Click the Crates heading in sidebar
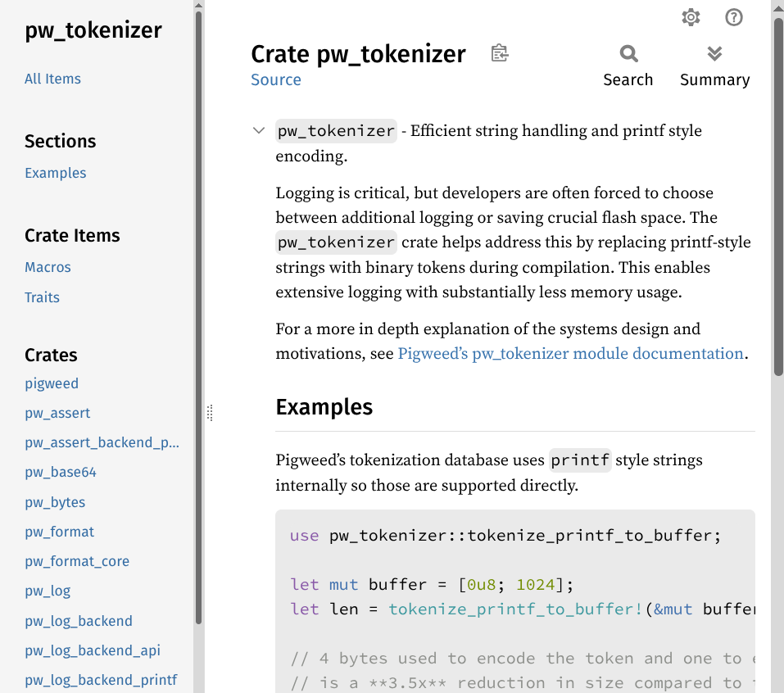Screen dimensions: 784x693 51,355
